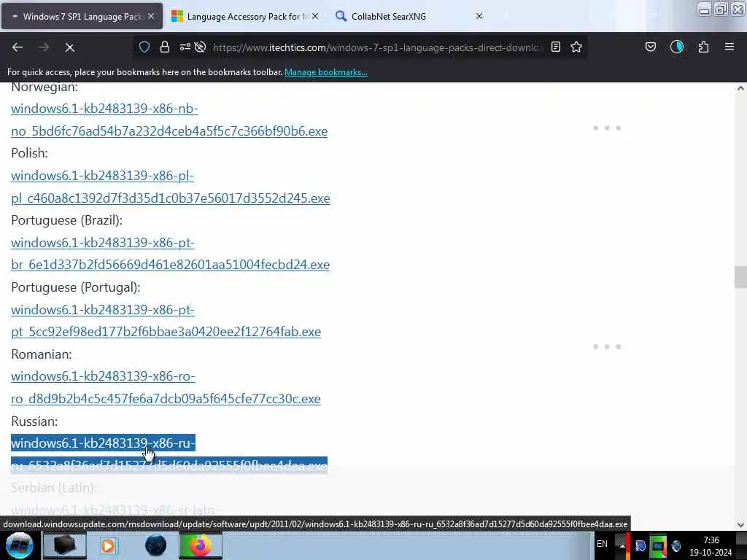Click the blue circular account icon in toolbar

[x=677, y=47]
